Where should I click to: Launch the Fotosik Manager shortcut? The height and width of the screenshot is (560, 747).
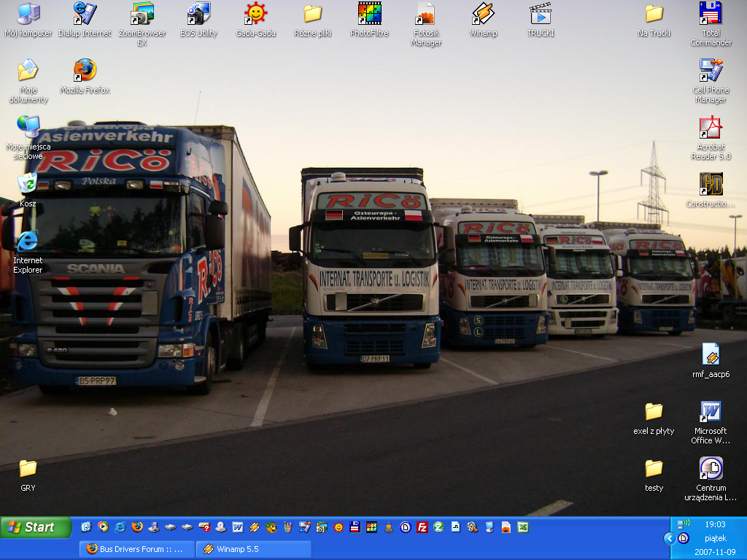tap(426, 24)
